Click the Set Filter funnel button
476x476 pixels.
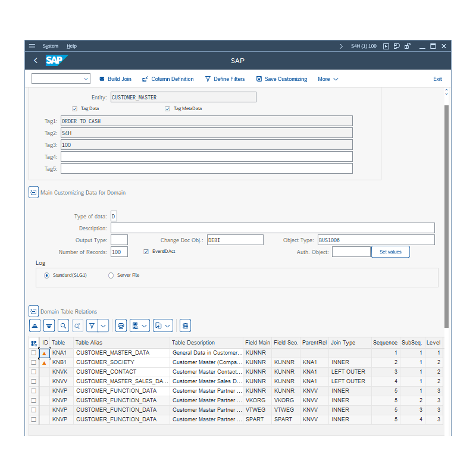pos(92,325)
